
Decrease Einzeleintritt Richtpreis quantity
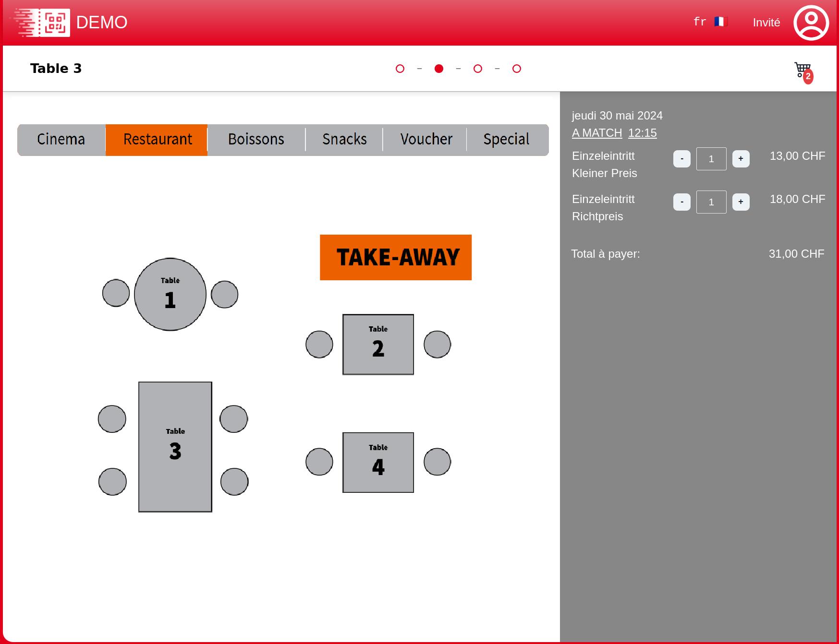coord(681,202)
